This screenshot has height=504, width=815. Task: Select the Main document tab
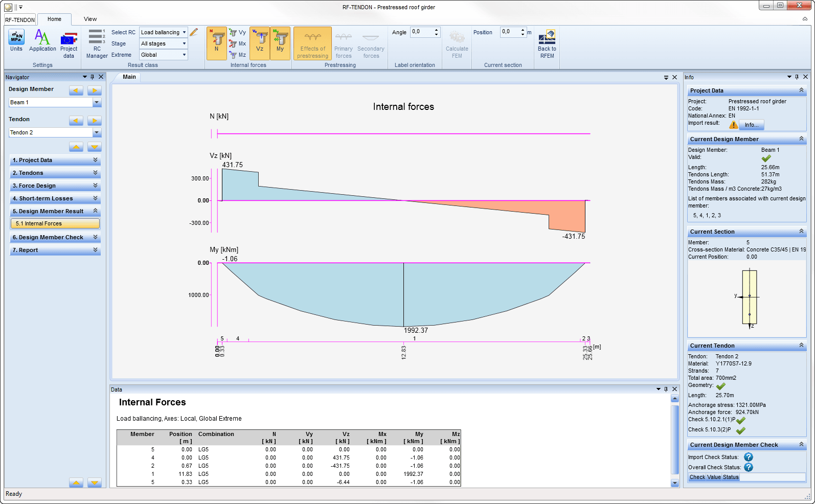tap(129, 77)
